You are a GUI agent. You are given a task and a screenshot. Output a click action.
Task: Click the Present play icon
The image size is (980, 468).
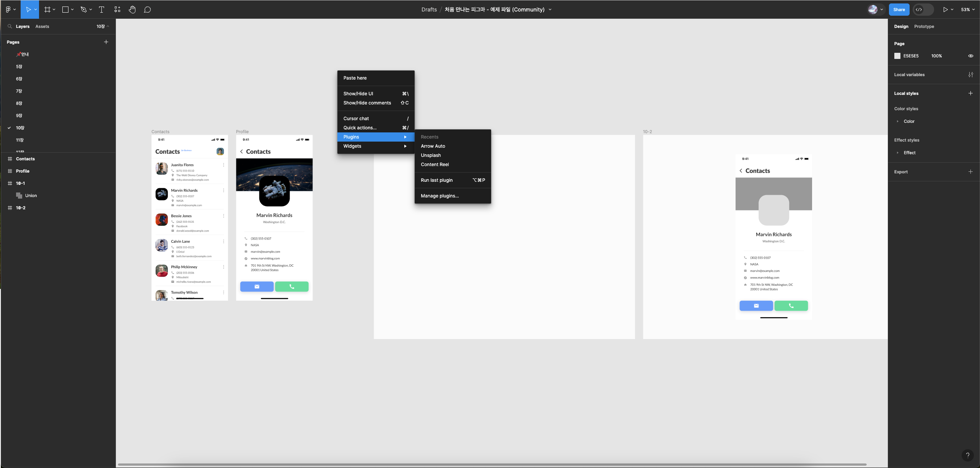pyautogui.click(x=945, y=10)
